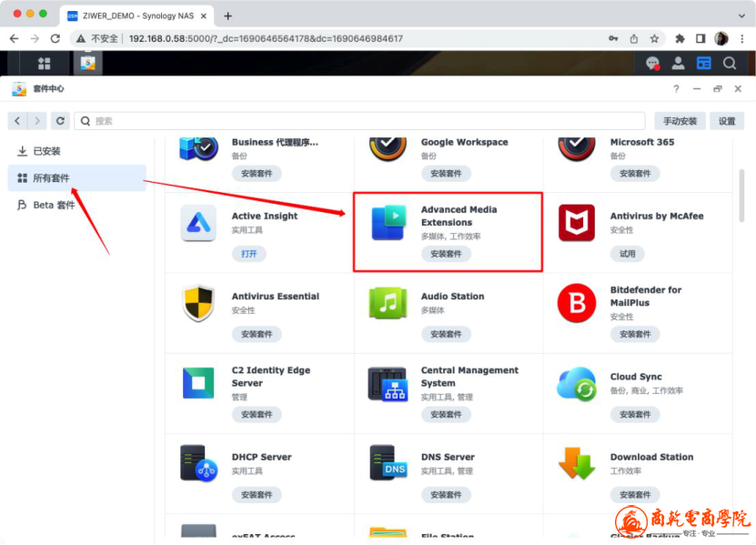This screenshot has width=756, height=545.
Task: Click the browser extensions puzzle icon
Action: 680,38
